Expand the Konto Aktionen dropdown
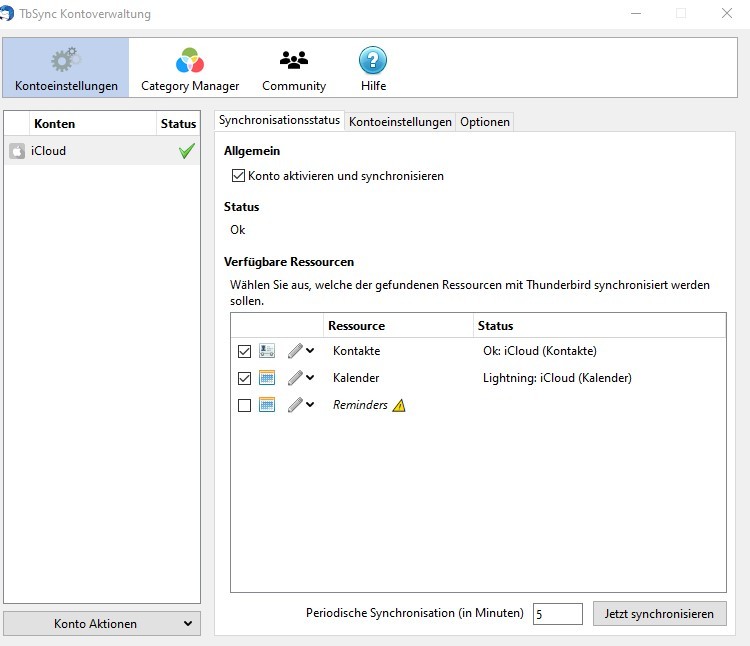The height and width of the screenshot is (646, 750). tap(102, 623)
